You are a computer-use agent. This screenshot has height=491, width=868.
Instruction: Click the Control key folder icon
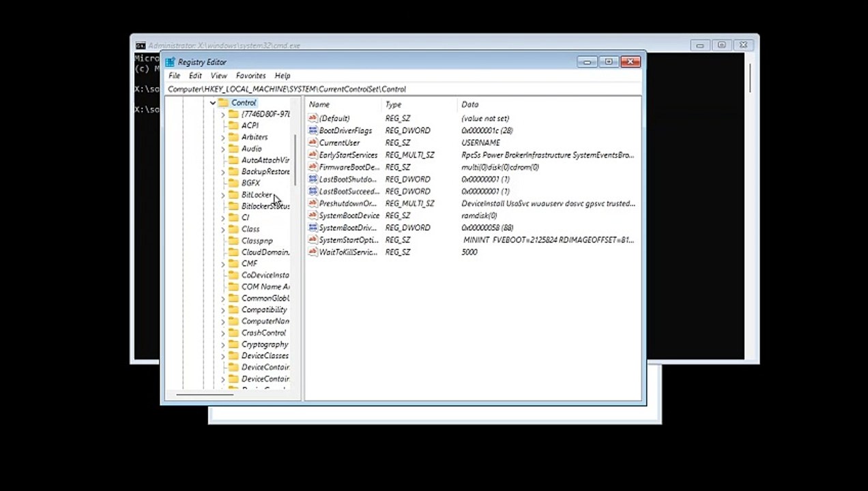coord(223,102)
